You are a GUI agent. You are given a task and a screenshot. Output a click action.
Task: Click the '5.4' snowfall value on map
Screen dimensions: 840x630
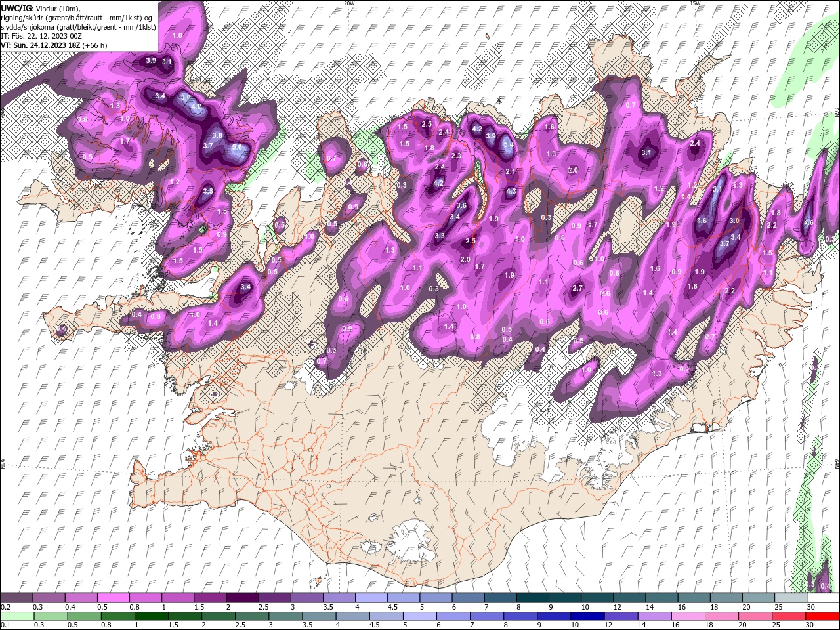coord(509,145)
